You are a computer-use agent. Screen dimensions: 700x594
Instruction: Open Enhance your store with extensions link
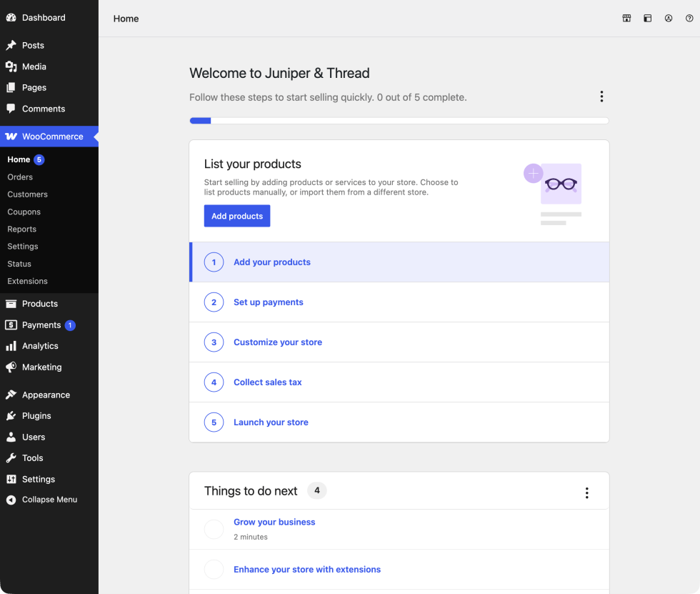[307, 570]
